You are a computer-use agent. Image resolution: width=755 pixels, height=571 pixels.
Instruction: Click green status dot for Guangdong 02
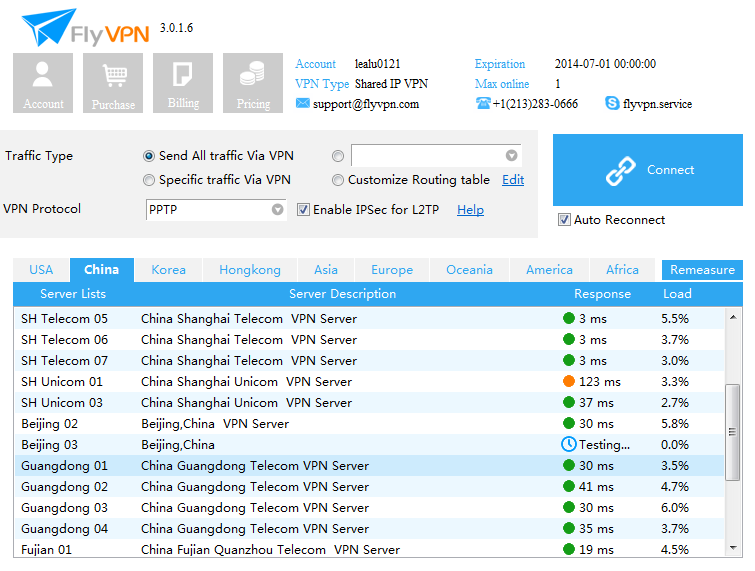click(569, 486)
